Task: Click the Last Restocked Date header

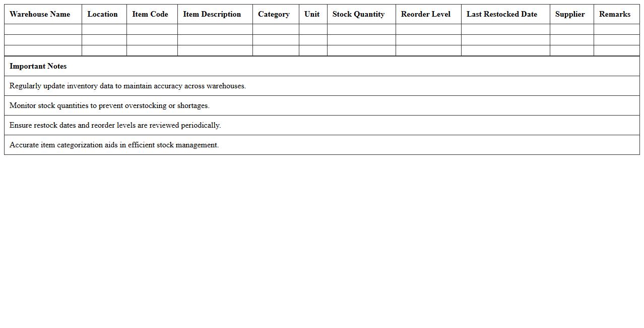Action: point(501,14)
